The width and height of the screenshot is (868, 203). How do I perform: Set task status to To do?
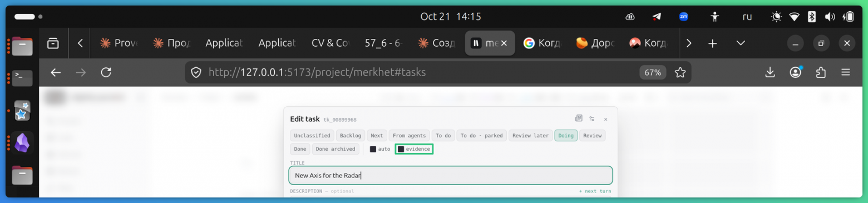(443, 136)
